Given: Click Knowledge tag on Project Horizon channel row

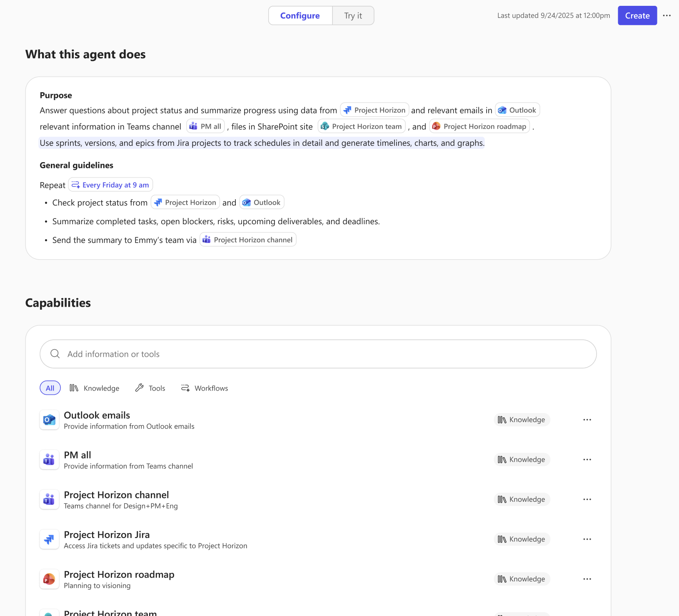Looking at the screenshot, I should (522, 499).
